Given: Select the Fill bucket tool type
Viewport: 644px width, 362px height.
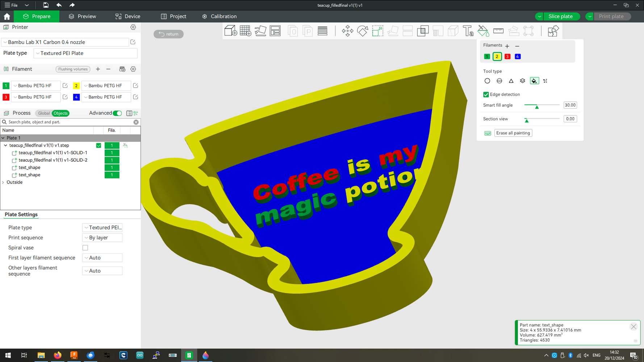Looking at the screenshot, I should point(534,81).
